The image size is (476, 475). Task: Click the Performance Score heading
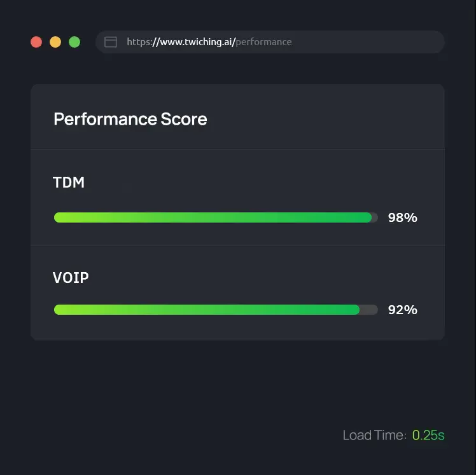[x=130, y=119]
